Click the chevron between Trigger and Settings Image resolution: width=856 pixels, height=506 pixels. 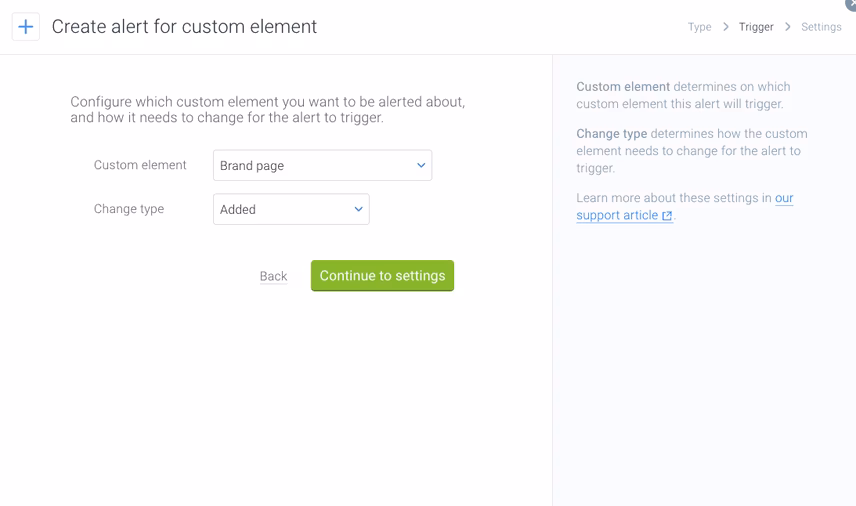coord(788,27)
